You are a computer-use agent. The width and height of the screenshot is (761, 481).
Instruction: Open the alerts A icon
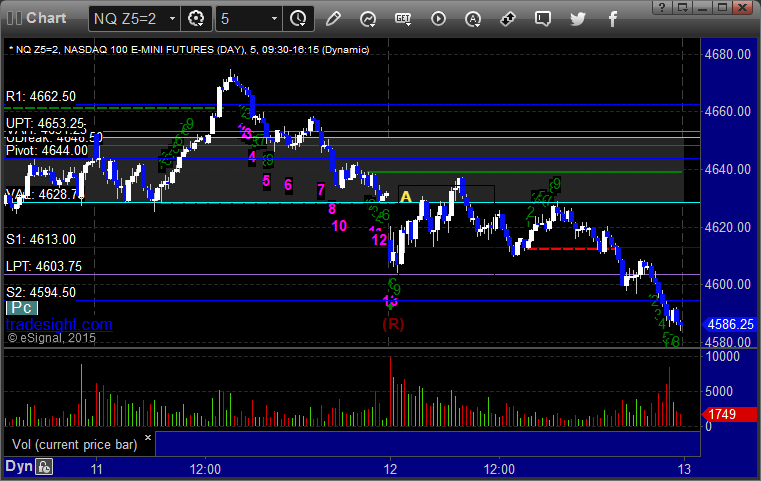click(x=473, y=19)
